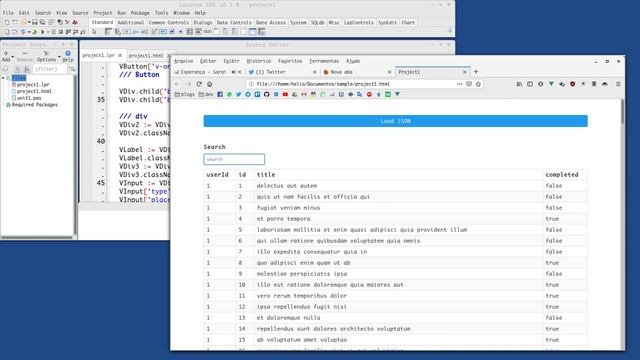
Task: Switch to the Data Access palette tab
Action: (271, 23)
